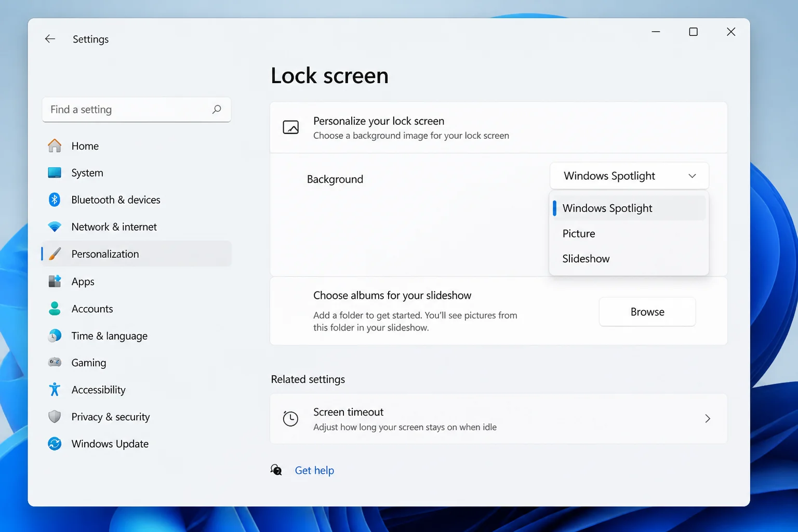The width and height of the screenshot is (798, 532).
Task: Click the Lock screen page title
Action: coord(329,76)
